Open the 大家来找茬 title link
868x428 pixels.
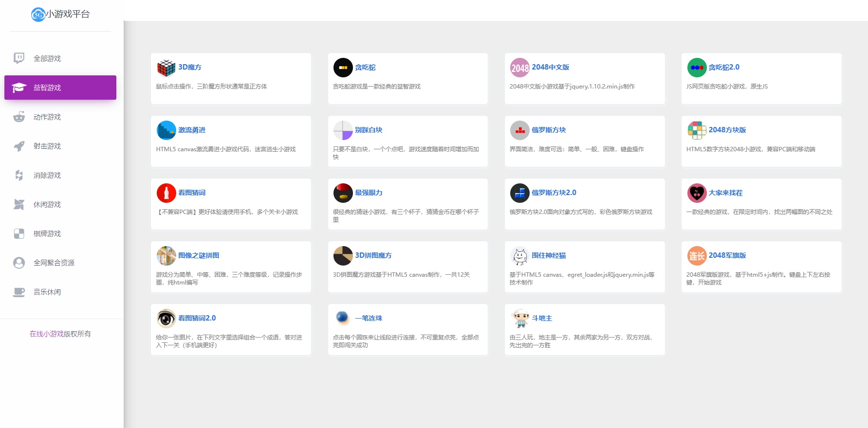click(x=725, y=193)
